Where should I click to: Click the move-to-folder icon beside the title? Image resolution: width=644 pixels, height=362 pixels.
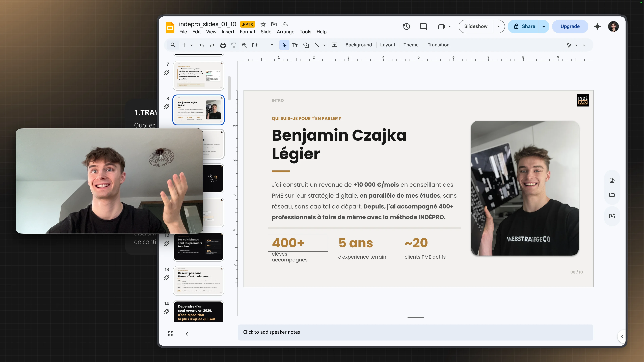(x=274, y=24)
